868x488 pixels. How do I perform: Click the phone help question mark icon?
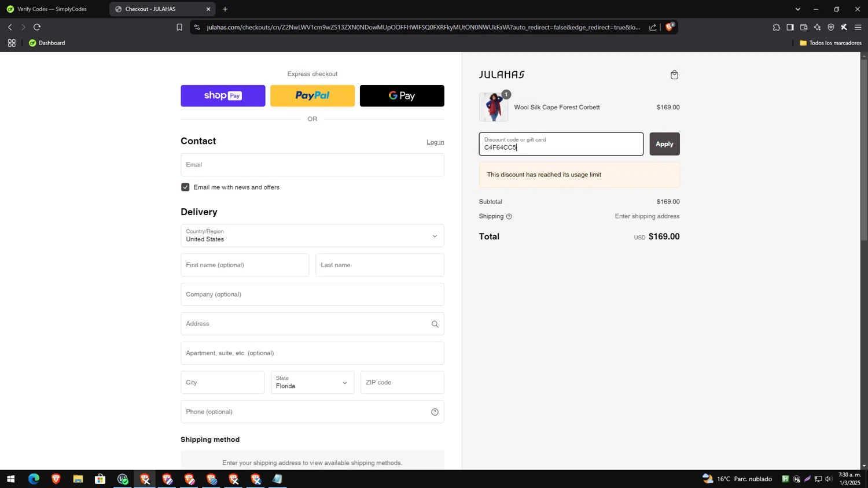point(435,412)
